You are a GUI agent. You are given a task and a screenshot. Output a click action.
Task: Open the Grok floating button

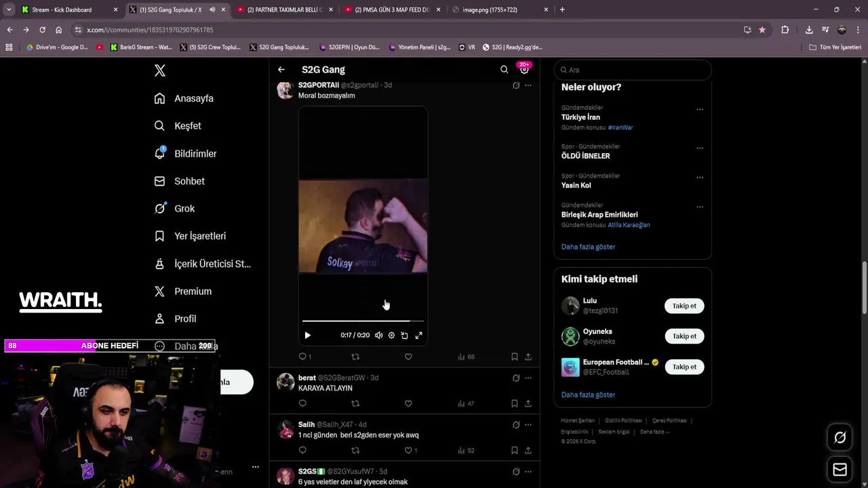pyautogui.click(x=840, y=438)
